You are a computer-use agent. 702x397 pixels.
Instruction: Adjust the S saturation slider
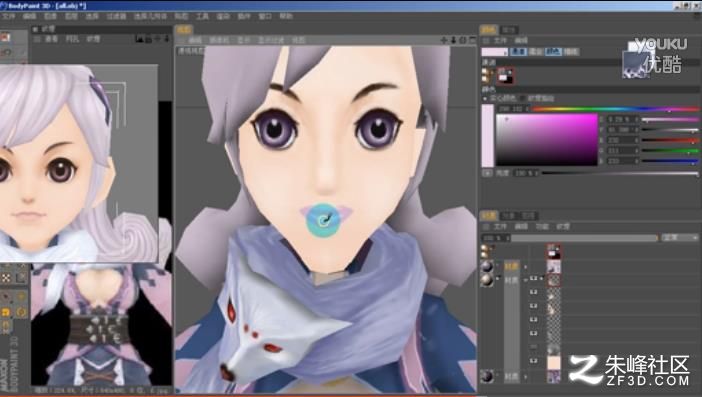tap(670, 120)
